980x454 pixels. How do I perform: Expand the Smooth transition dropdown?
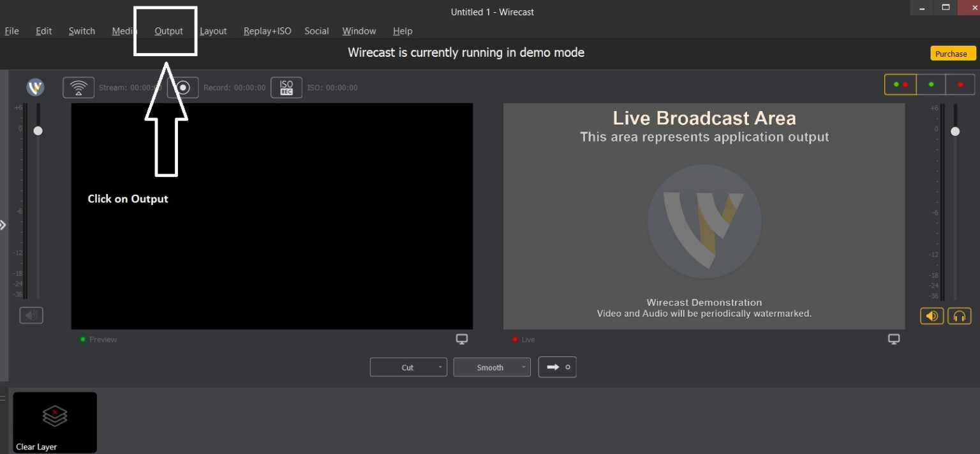click(x=491, y=367)
